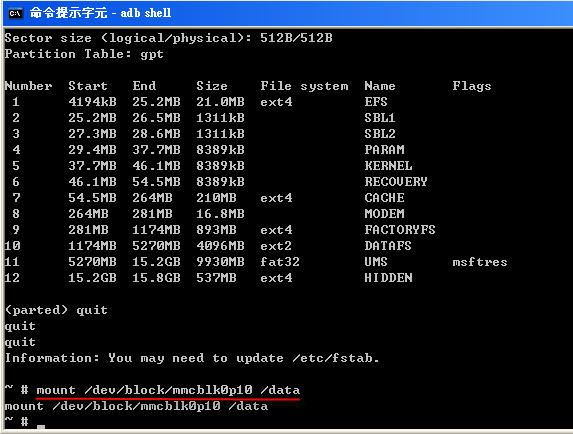Click the 16.8MB size of MODEM
Viewport: 573px width, 434px height.
(220, 214)
